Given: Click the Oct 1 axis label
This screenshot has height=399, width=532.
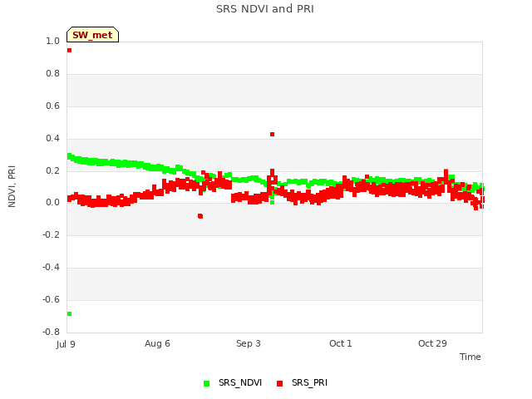Looking at the screenshot, I should [340, 343].
